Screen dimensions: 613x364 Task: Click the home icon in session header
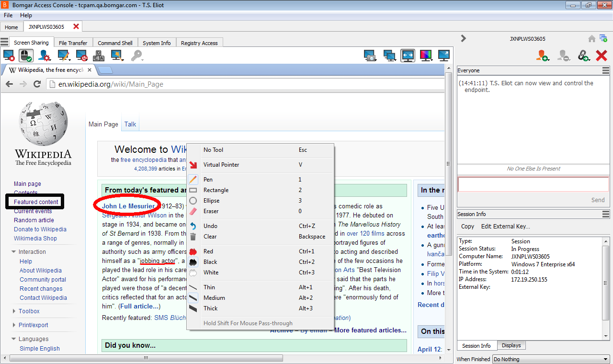click(592, 39)
